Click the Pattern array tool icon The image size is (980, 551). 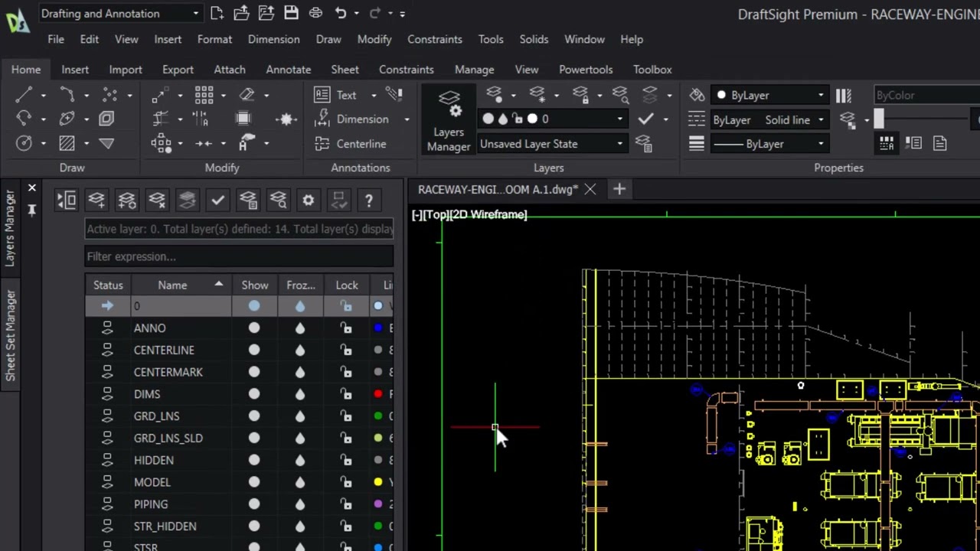pyautogui.click(x=204, y=95)
